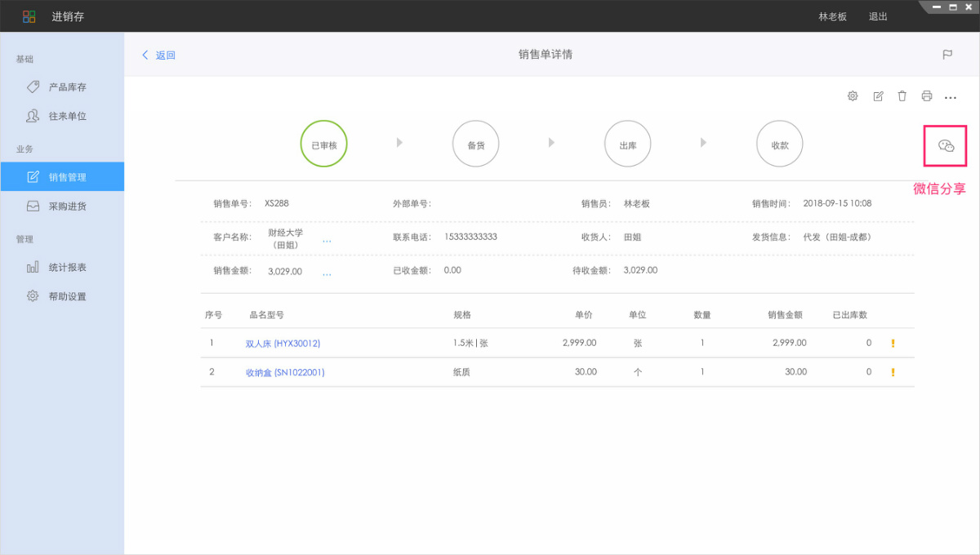Select 往来单位 in the sidebar
The width and height of the screenshot is (980, 555).
click(62, 116)
